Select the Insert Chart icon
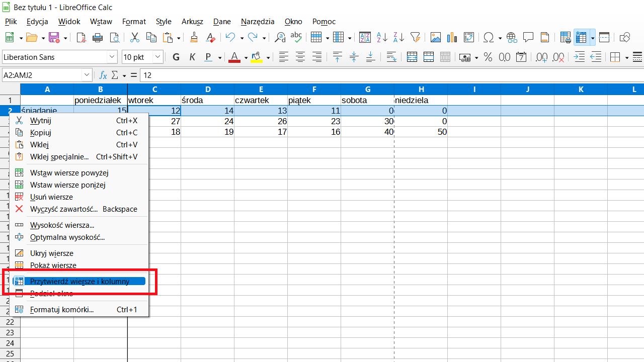The height and width of the screenshot is (362, 644). 451,37
